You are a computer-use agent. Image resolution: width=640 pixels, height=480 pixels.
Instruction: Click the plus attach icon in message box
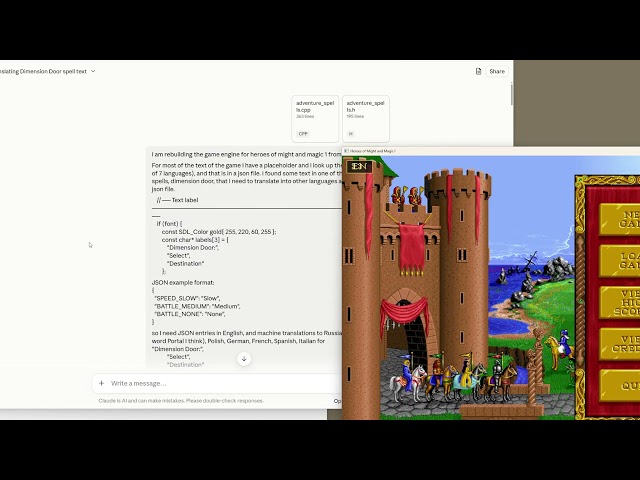[102, 383]
